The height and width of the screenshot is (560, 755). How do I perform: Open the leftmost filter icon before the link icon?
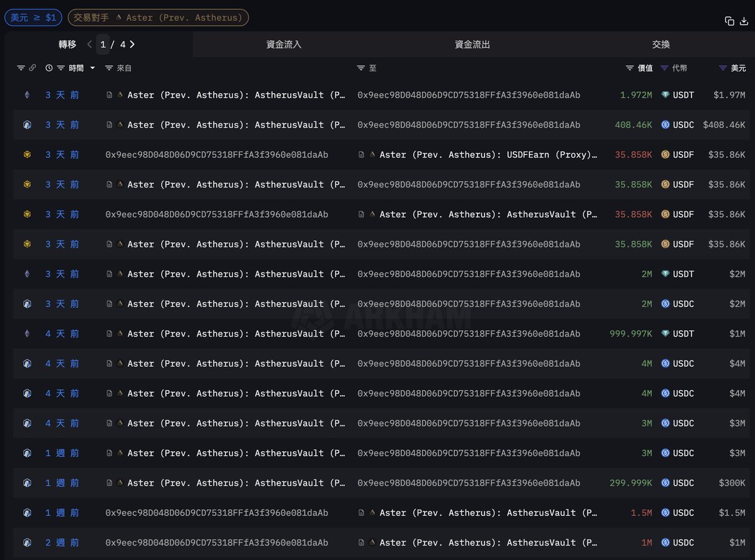[x=21, y=68]
